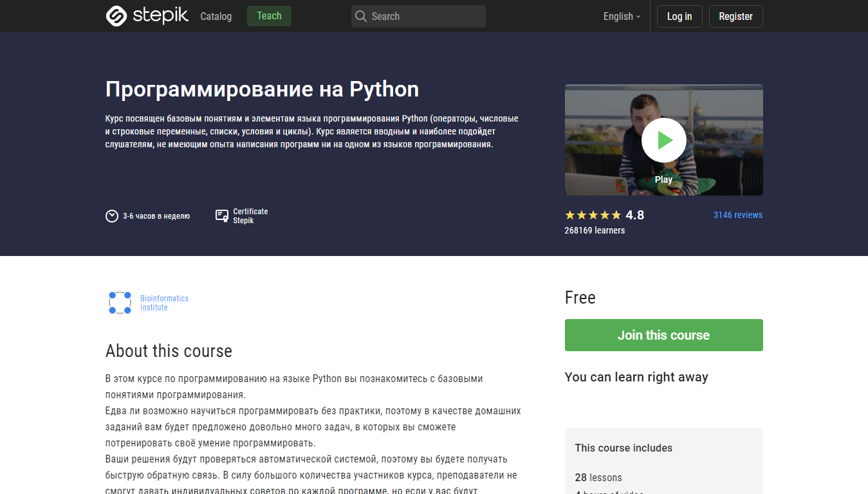The height and width of the screenshot is (494, 868).
Task: Click the course video thumbnail
Action: (663, 140)
